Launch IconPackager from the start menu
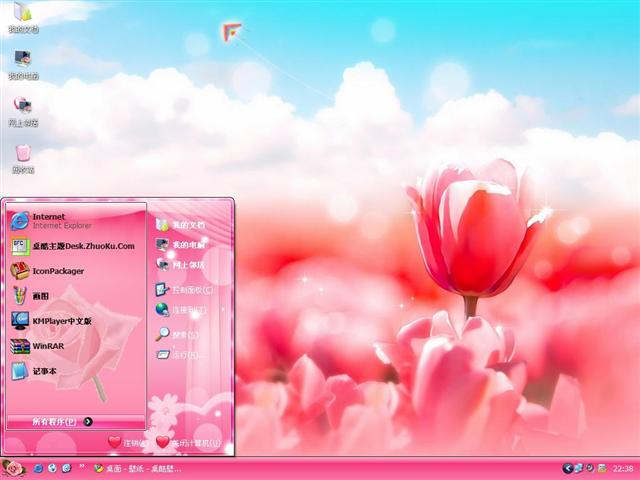This screenshot has width=640, height=480. pyautogui.click(x=77, y=271)
